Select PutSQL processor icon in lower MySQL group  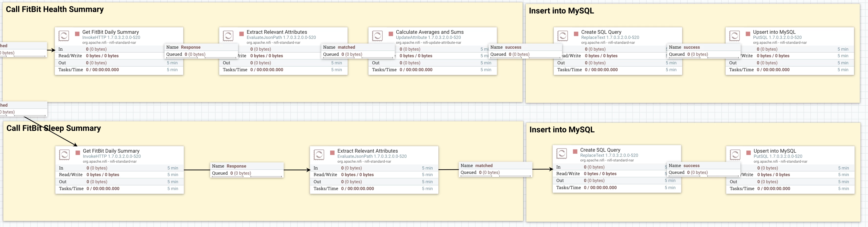[735, 155]
